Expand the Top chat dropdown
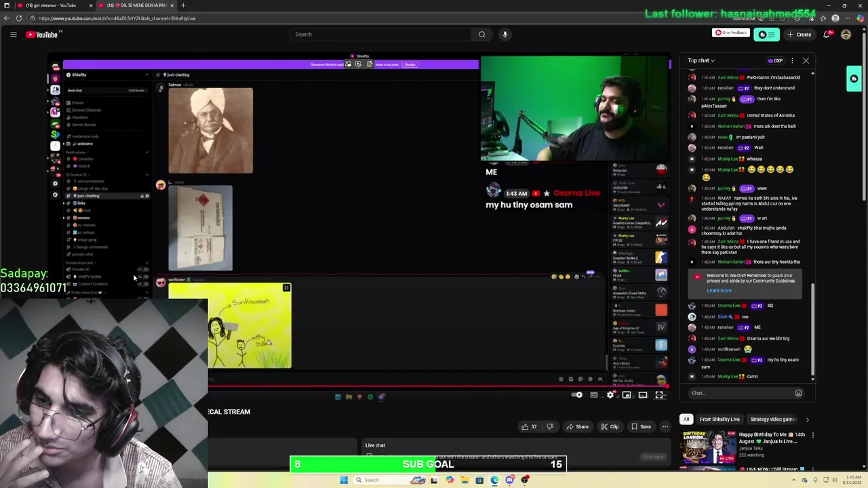The image size is (868, 488). (701, 60)
